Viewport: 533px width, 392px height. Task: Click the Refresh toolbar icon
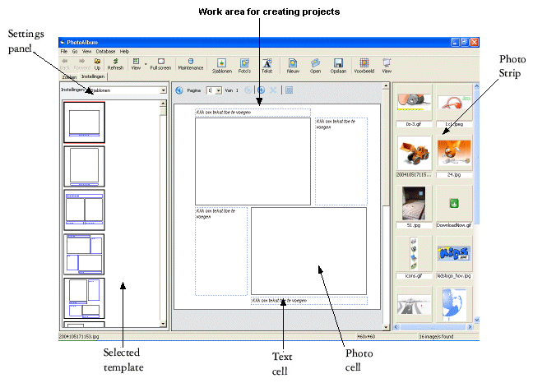pyautogui.click(x=115, y=63)
